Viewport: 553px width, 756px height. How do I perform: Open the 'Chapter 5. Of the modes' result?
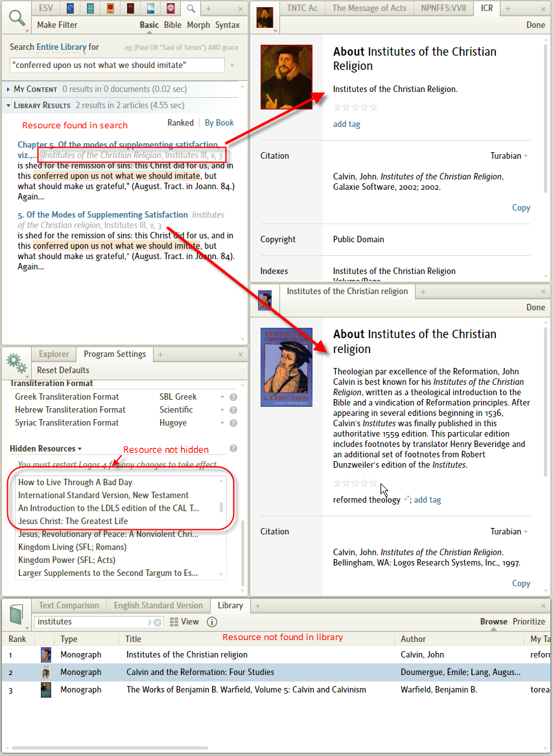pos(118,144)
